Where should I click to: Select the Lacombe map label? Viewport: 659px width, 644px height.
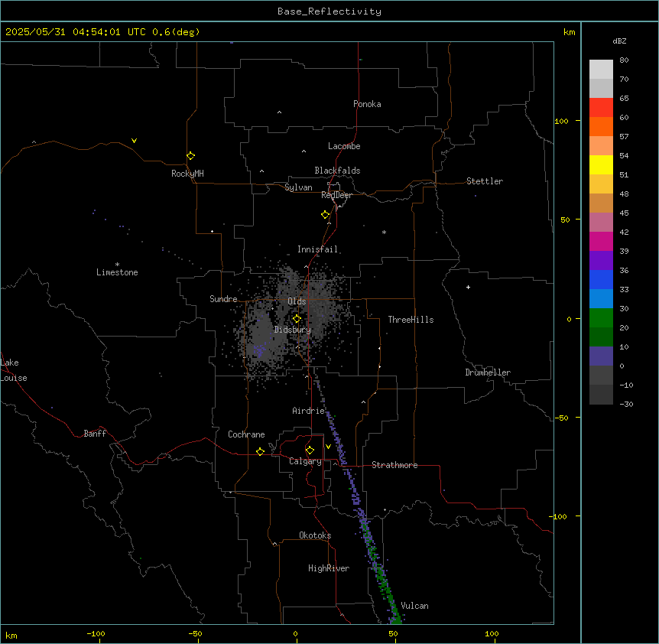(344, 146)
